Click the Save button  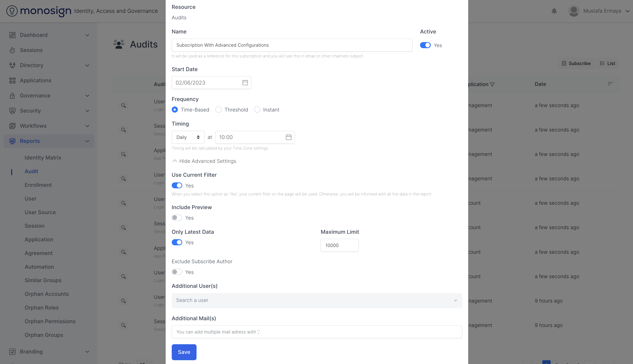[184, 352]
